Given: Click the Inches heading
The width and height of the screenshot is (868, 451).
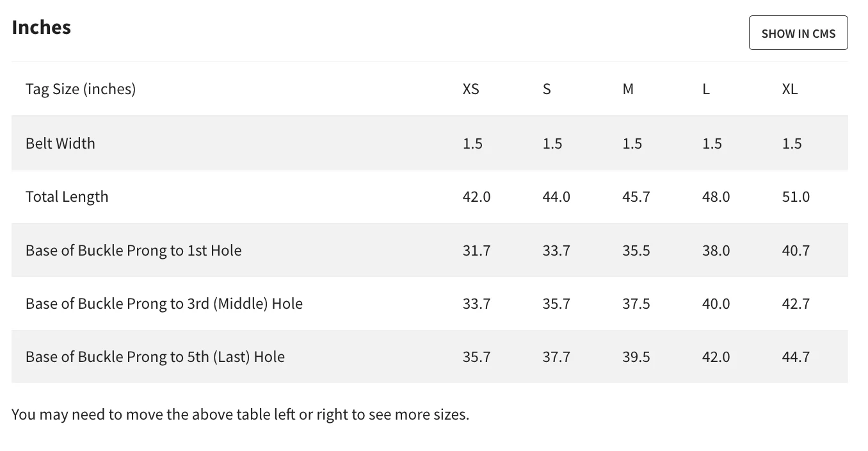Looking at the screenshot, I should click(42, 28).
